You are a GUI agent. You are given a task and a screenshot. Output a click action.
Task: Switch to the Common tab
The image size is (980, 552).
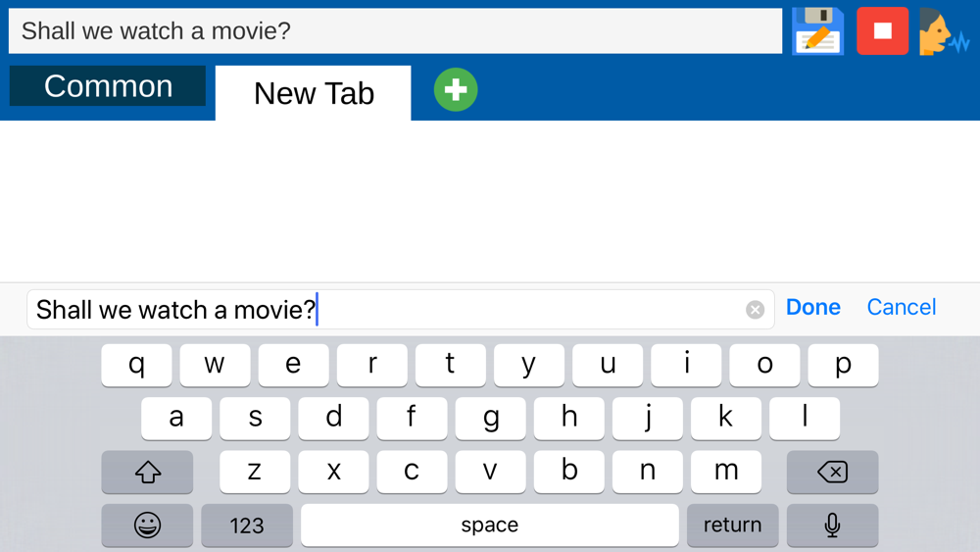pos(108,86)
